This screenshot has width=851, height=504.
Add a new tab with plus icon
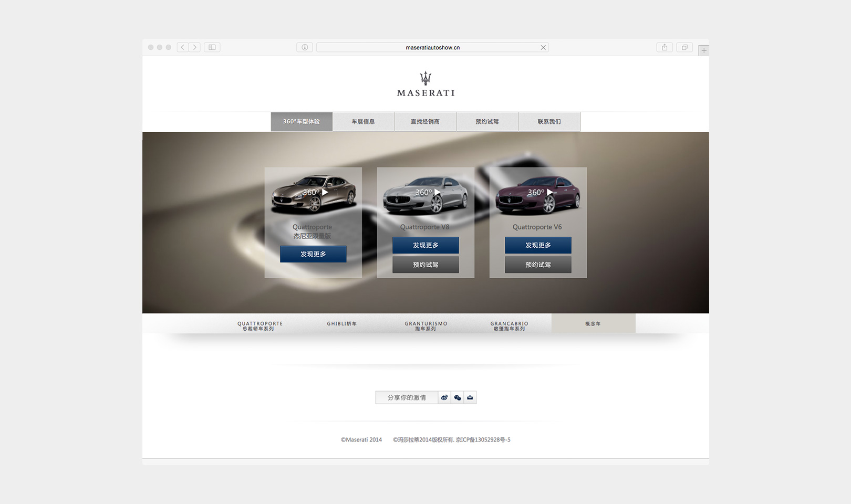704,50
